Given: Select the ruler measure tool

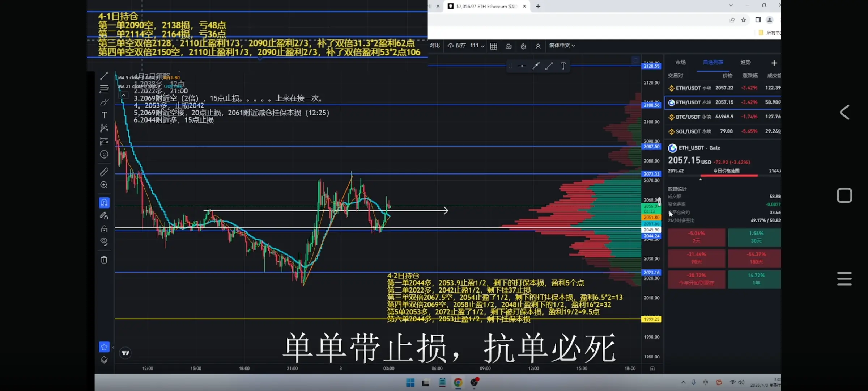Looking at the screenshot, I should (x=104, y=172).
